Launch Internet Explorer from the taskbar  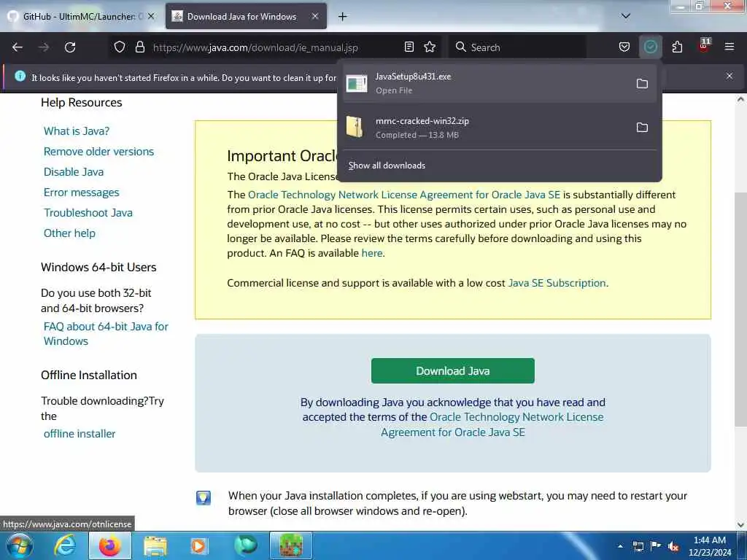[x=65, y=545]
